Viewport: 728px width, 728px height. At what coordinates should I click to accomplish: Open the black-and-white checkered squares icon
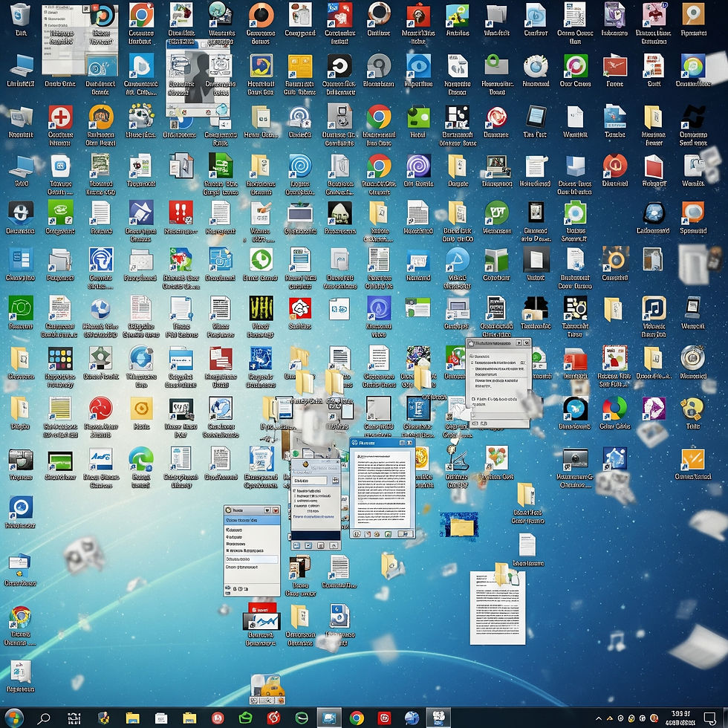click(x=458, y=117)
